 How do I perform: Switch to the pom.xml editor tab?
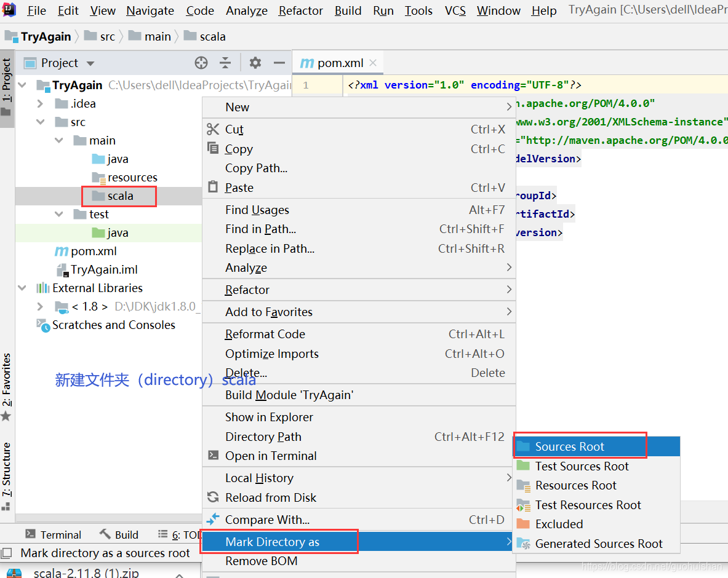[x=339, y=63]
